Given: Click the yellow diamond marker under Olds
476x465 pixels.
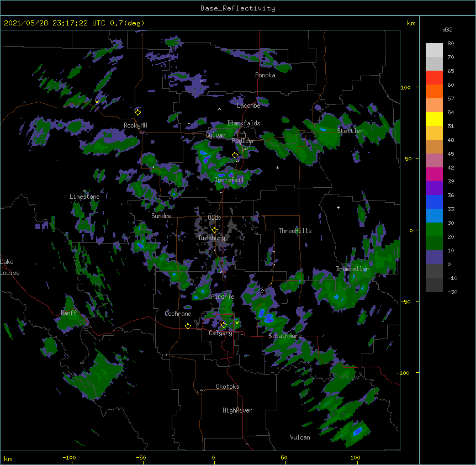Looking at the screenshot, I should 214,230.
